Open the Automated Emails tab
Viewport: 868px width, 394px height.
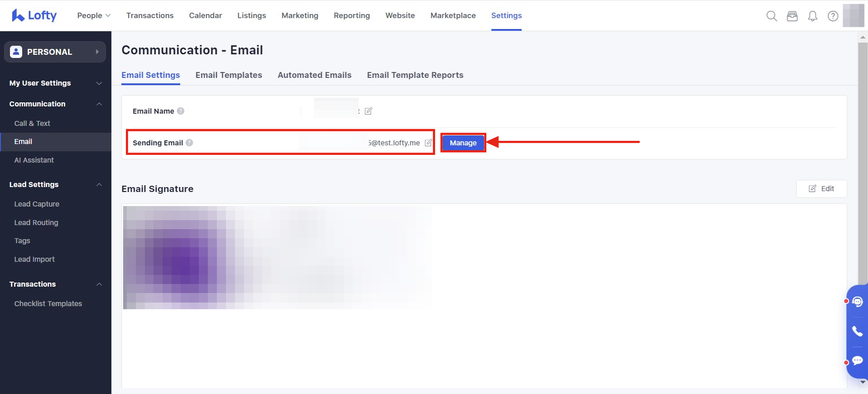314,75
